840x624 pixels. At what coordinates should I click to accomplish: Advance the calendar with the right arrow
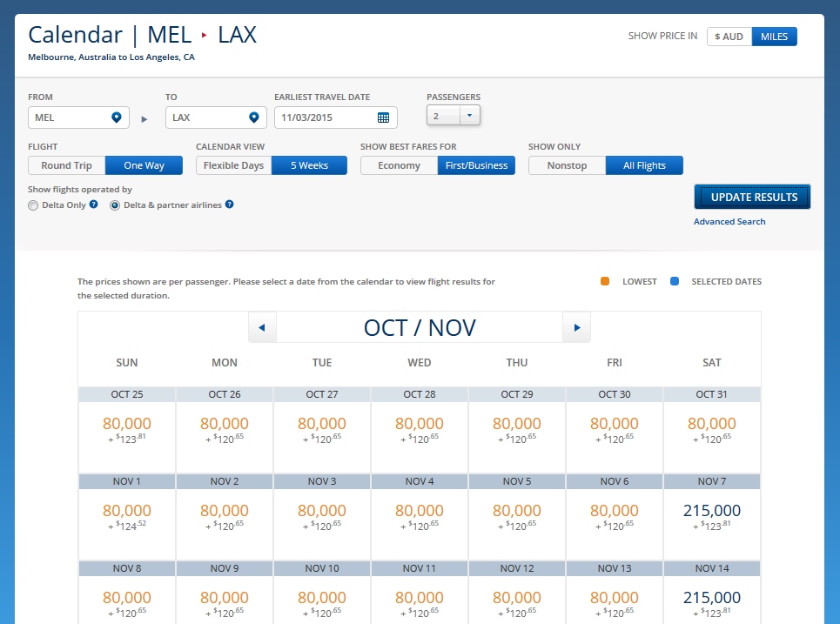point(576,328)
